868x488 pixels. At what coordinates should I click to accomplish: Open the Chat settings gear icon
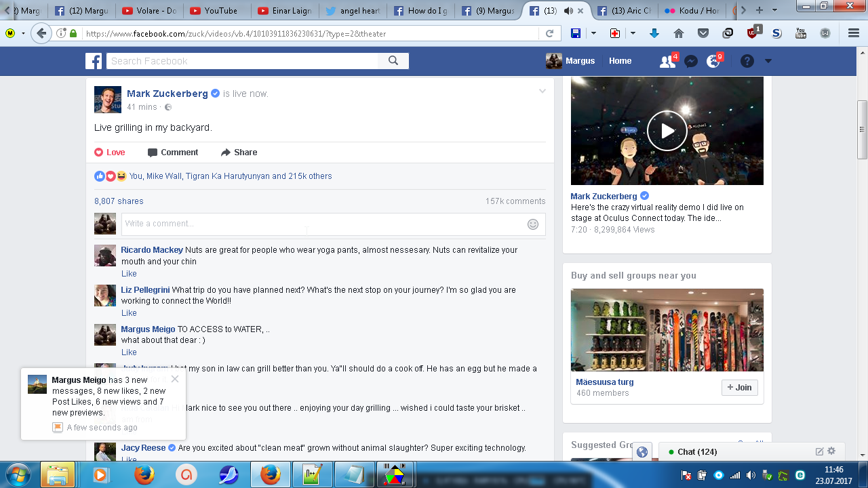point(832,451)
